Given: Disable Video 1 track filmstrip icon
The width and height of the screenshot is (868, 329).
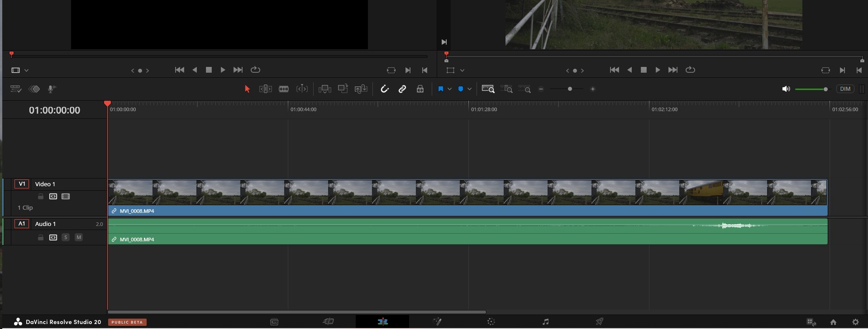Looking at the screenshot, I should tap(66, 196).
